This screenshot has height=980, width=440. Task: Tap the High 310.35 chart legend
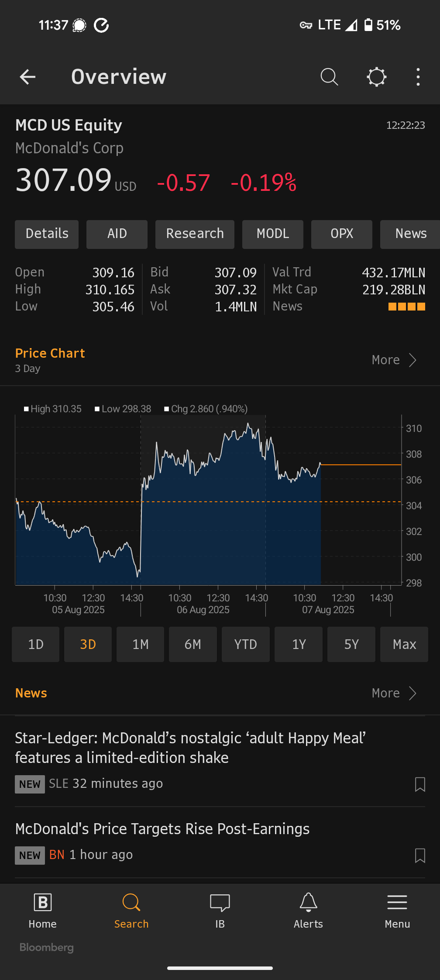53,409
